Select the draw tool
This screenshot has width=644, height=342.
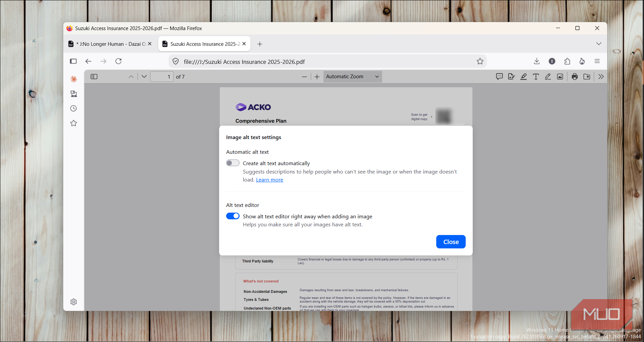[x=548, y=77]
